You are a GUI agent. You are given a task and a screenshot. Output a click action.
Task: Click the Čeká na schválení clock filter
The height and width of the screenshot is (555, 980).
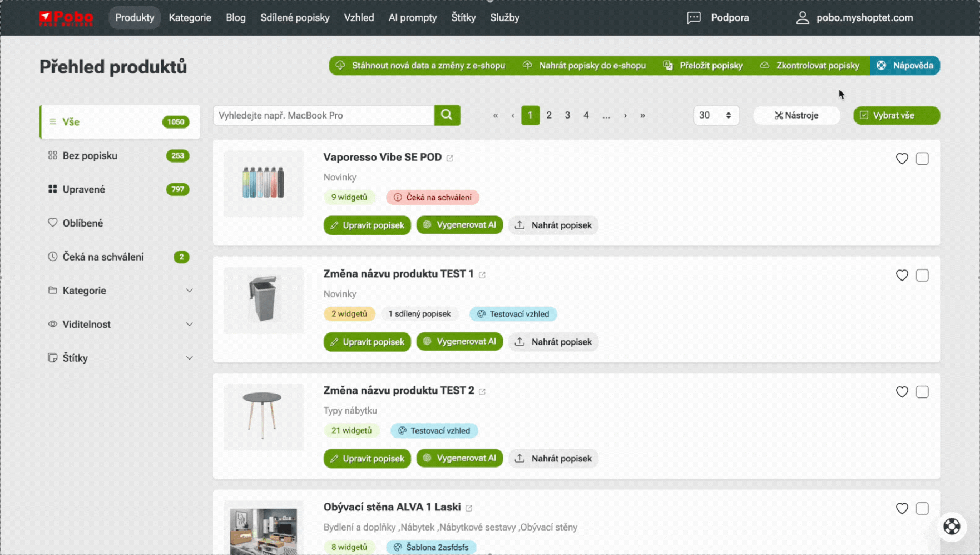(52, 257)
